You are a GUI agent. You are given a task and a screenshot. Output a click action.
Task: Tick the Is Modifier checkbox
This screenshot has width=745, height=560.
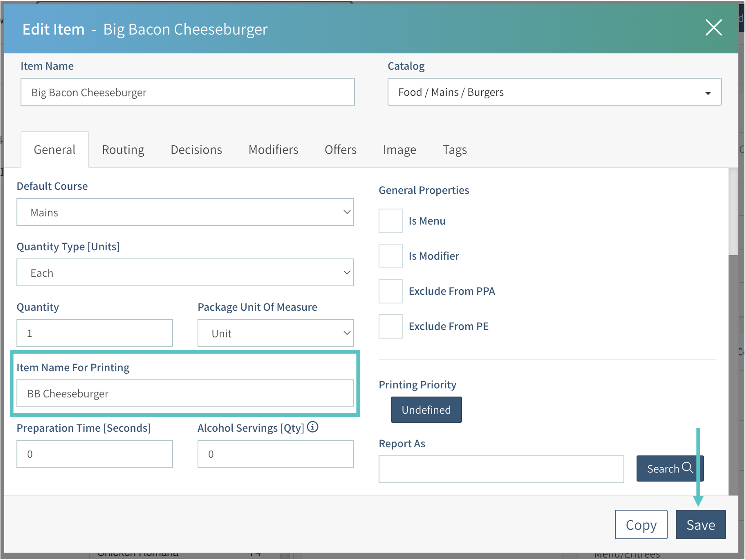click(391, 256)
